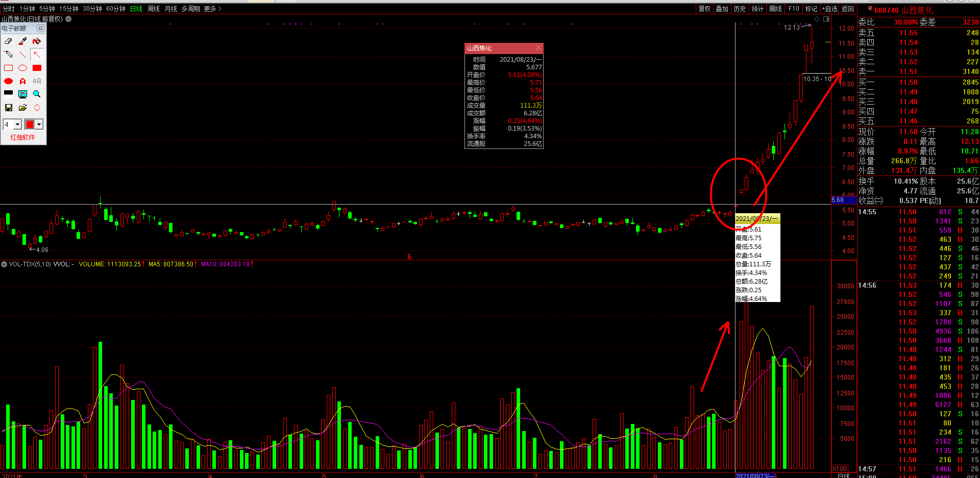Select the straight line drawing tool
The width and height of the screenshot is (980, 478).
22,55
